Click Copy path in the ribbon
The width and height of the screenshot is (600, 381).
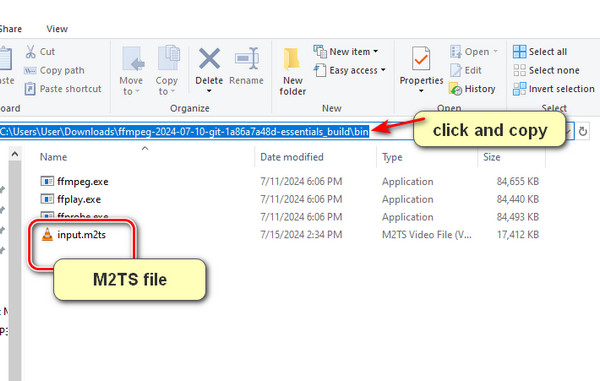tap(54, 70)
